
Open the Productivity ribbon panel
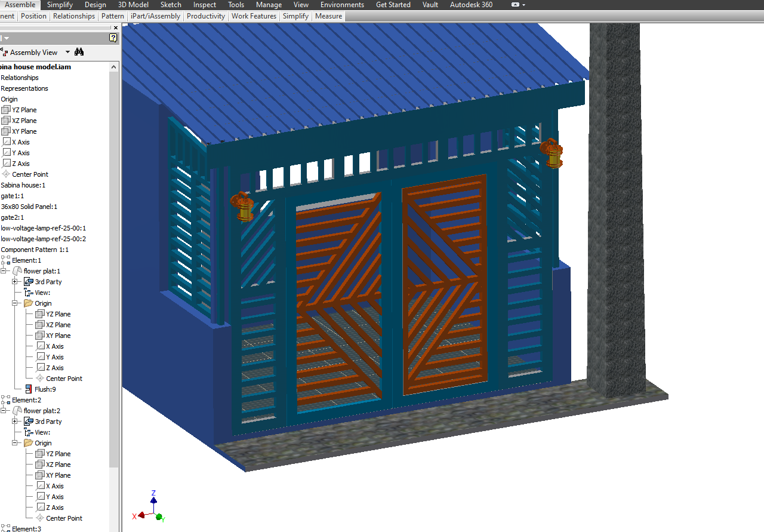[206, 16]
